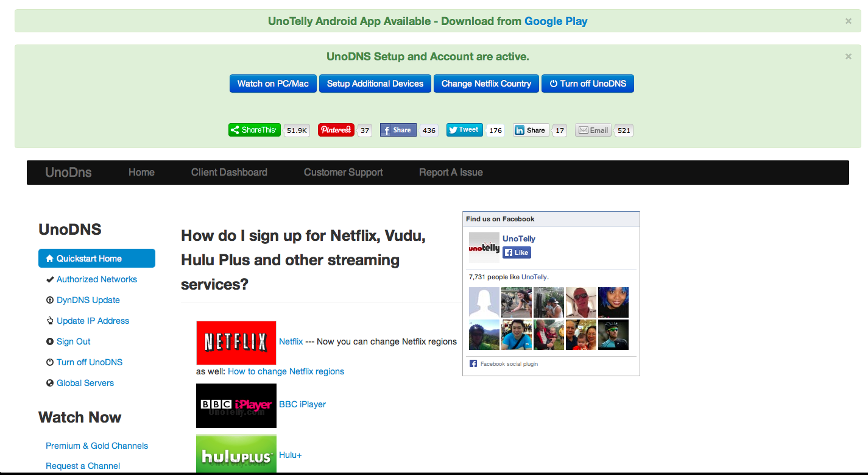Image resolution: width=868 pixels, height=475 pixels.
Task: Click the ShareThis 51.9K counter
Action: tap(297, 130)
